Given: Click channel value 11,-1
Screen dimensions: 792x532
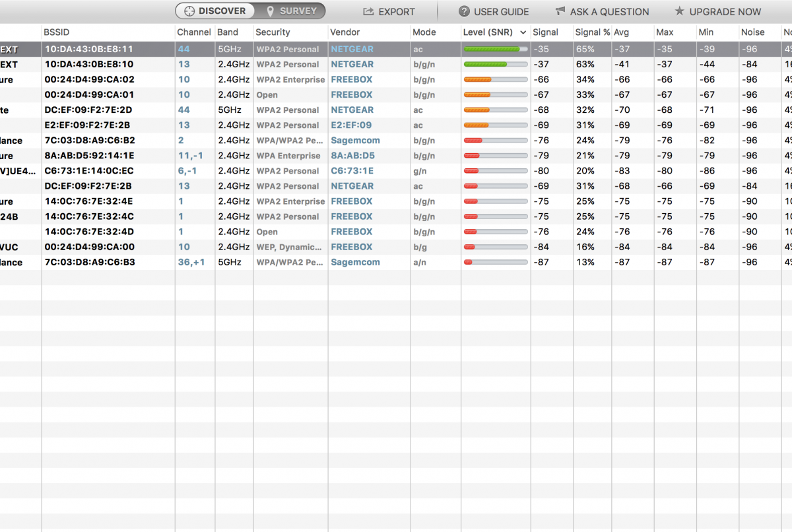Looking at the screenshot, I should (x=190, y=155).
